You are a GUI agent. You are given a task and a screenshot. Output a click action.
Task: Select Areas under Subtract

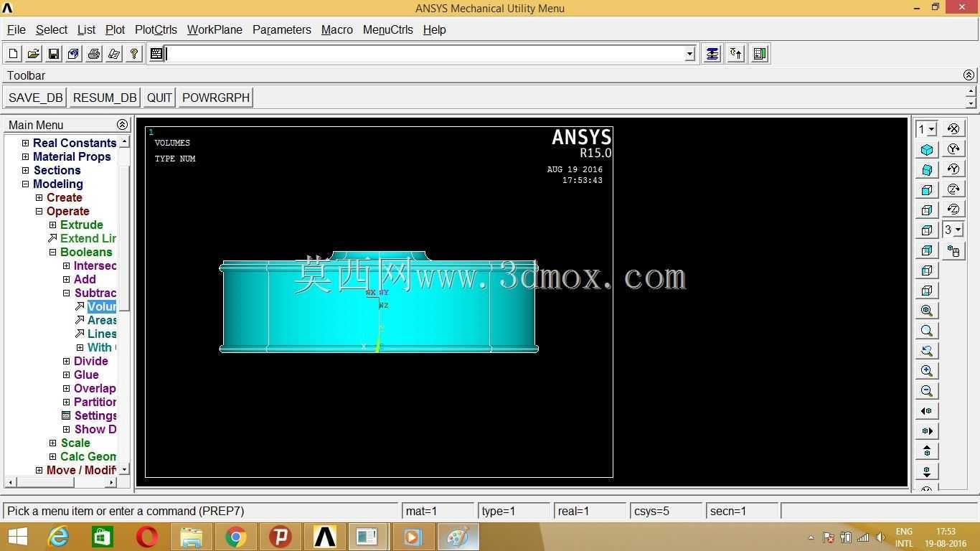(x=102, y=321)
